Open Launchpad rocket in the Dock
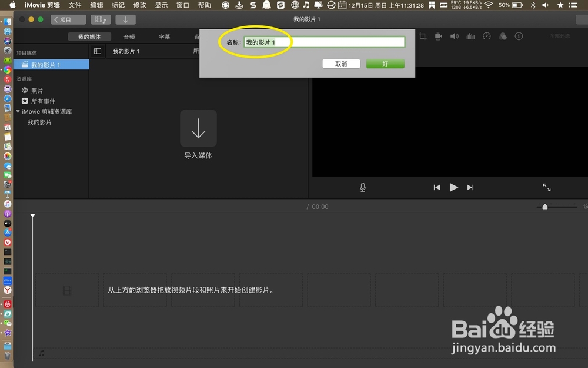This screenshot has height=368, width=588. [8, 50]
